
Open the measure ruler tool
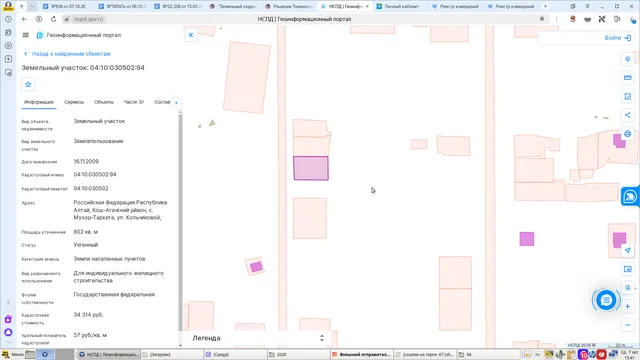pos(628,78)
